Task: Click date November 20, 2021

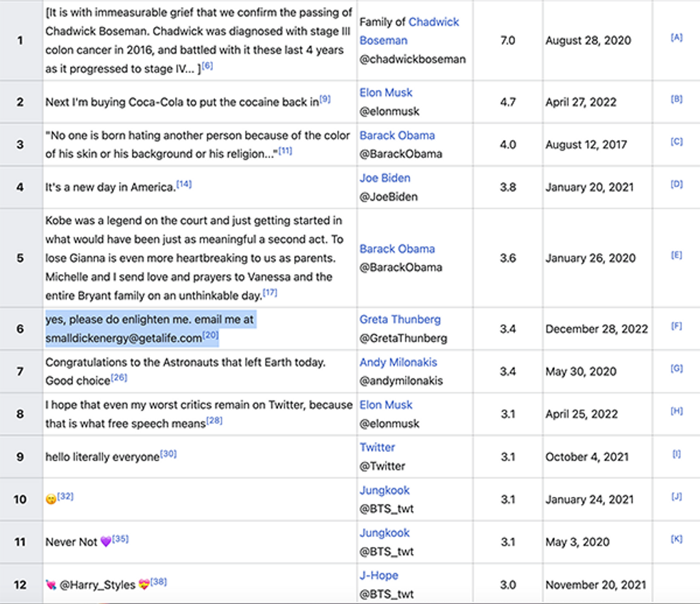Action: [x=596, y=585]
